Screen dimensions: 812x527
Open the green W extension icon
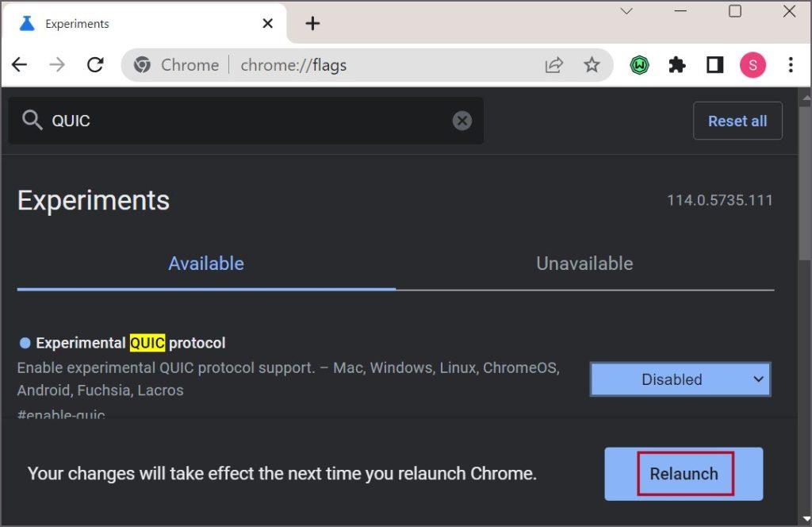[640, 65]
